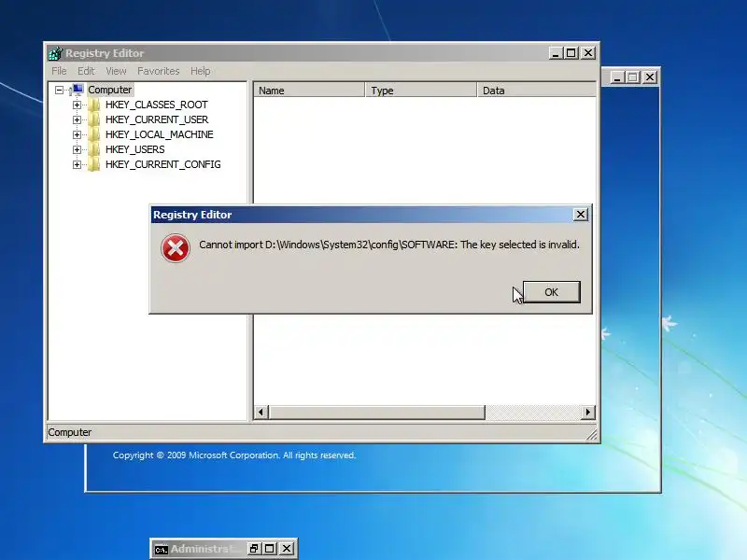This screenshot has height=560, width=747.
Task: Close the Registry Editor error dialog
Action: (x=580, y=215)
